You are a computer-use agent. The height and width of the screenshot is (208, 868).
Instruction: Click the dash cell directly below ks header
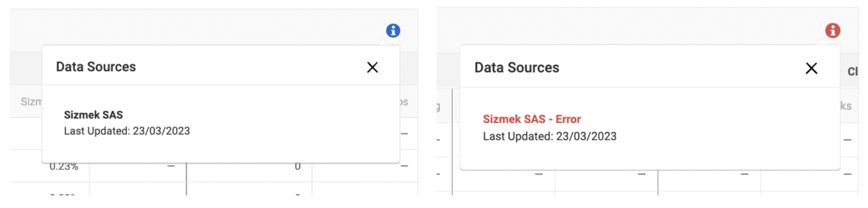coord(847,140)
